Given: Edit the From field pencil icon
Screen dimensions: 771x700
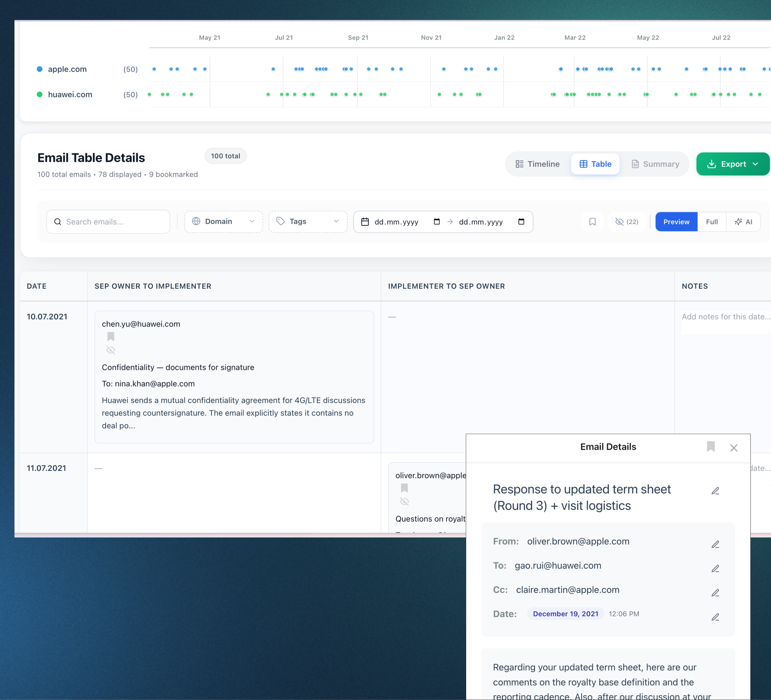Looking at the screenshot, I should pyautogui.click(x=715, y=545).
